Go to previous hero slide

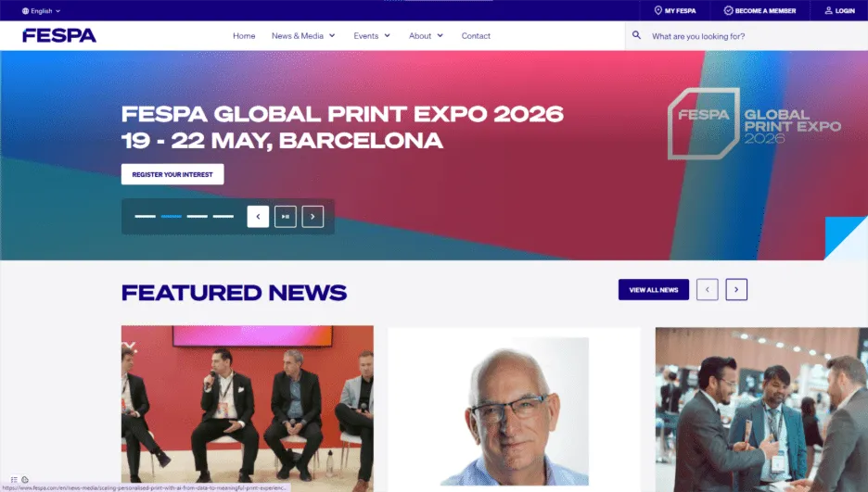tap(258, 217)
